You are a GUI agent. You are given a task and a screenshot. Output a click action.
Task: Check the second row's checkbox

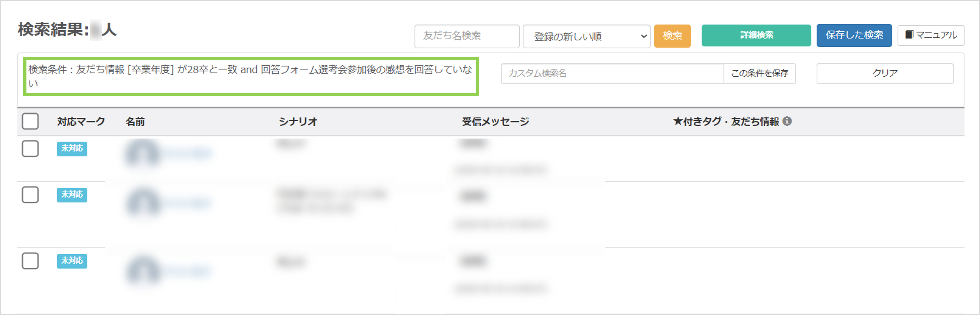click(x=30, y=194)
